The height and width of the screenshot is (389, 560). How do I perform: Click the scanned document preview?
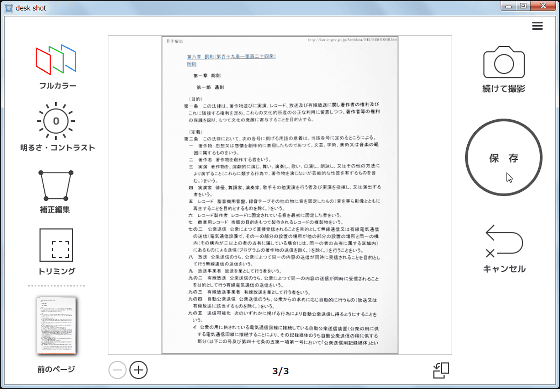click(x=280, y=195)
